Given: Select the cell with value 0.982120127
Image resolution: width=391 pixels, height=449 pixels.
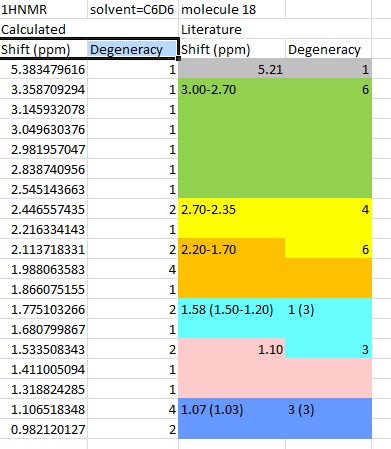Looking at the screenshot, I should [x=44, y=429].
